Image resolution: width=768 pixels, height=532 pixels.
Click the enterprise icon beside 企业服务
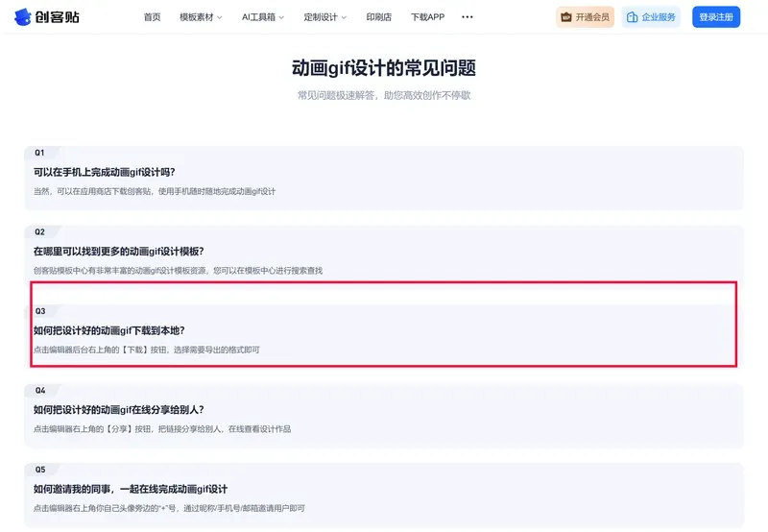[633, 17]
